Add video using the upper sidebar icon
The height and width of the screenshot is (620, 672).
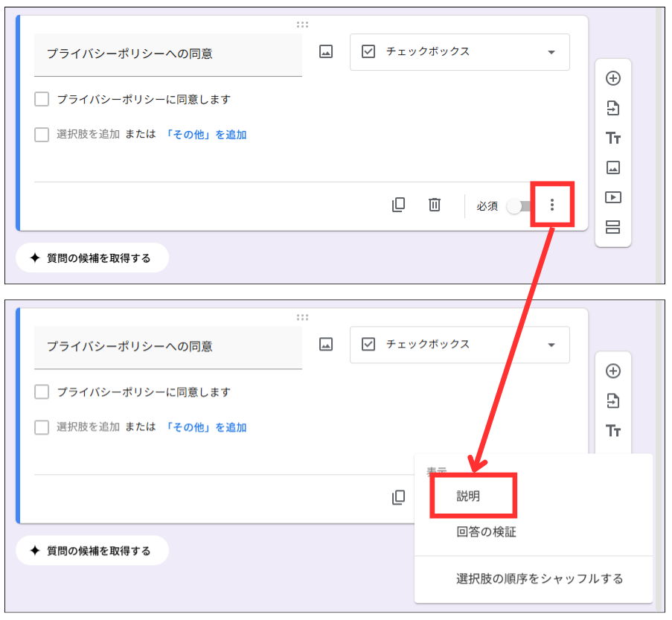click(613, 197)
